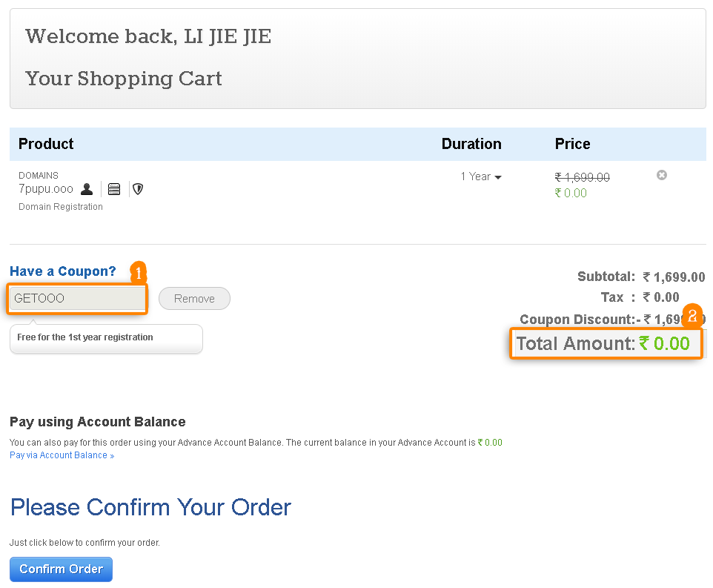This screenshot has height=588, width=713.
Task: Open the Pay via Account Balance link
Action: (62, 455)
